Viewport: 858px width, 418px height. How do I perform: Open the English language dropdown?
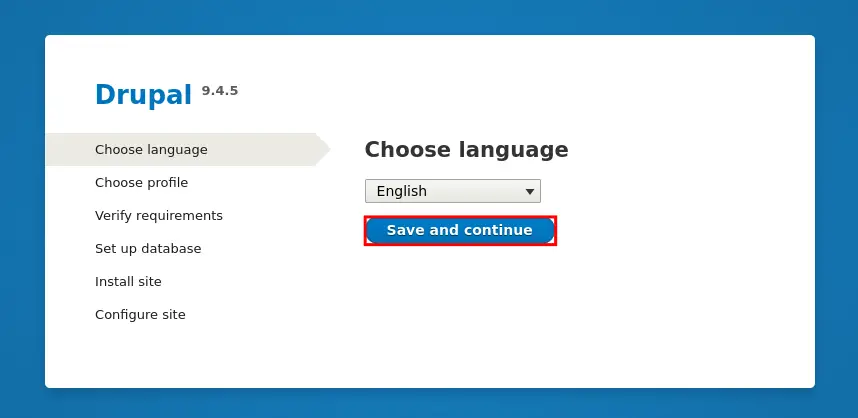(453, 191)
